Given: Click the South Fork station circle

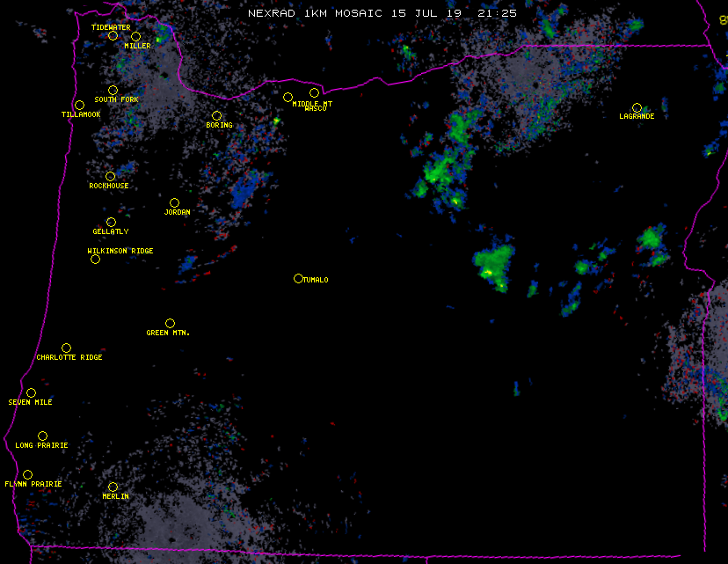Looking at the screenshot, I should 113,90.
